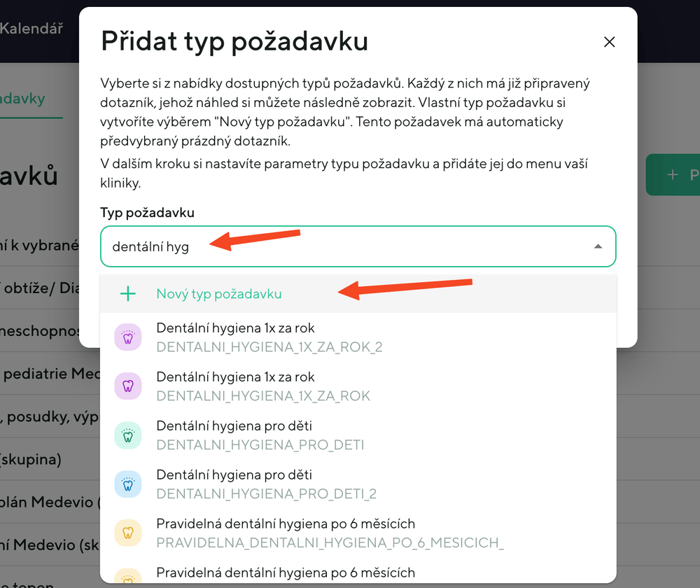Click the green add button behind dialog

[672, 174]
